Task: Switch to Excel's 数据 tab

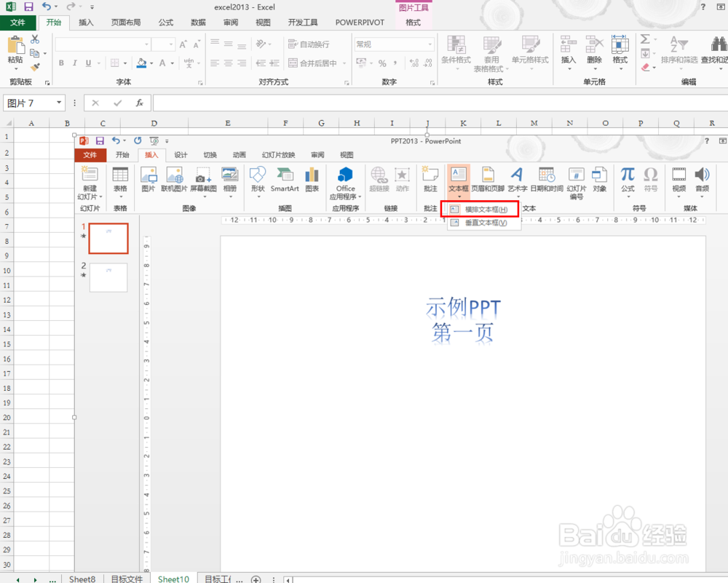Action: [x=198, y=23]
